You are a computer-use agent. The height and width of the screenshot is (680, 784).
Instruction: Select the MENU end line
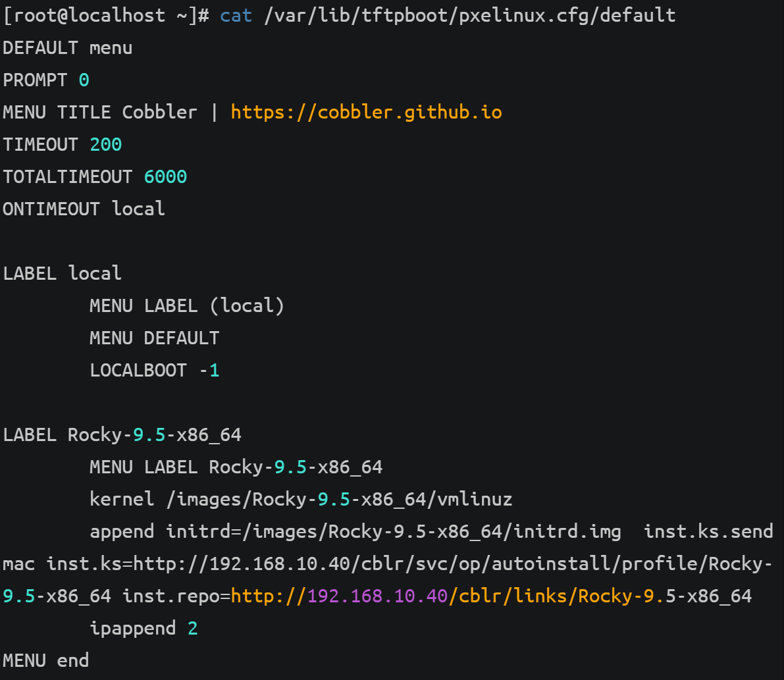click(45, 660)
